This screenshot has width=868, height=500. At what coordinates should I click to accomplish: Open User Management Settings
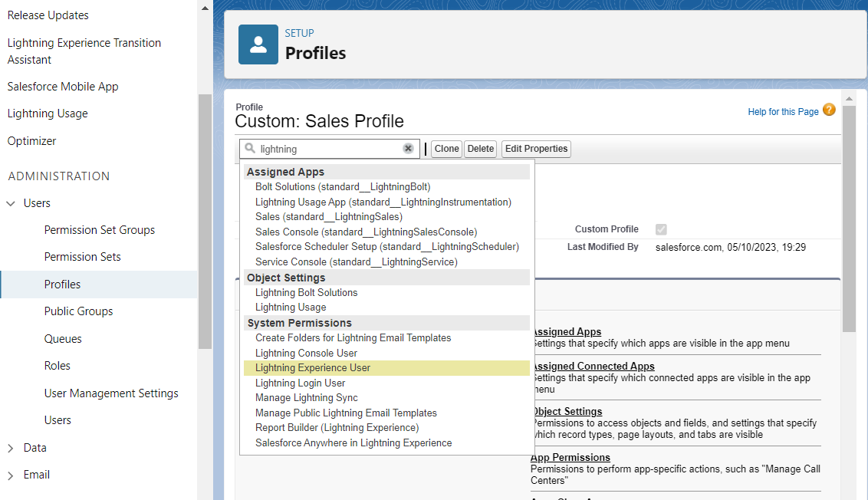point(111,393)
